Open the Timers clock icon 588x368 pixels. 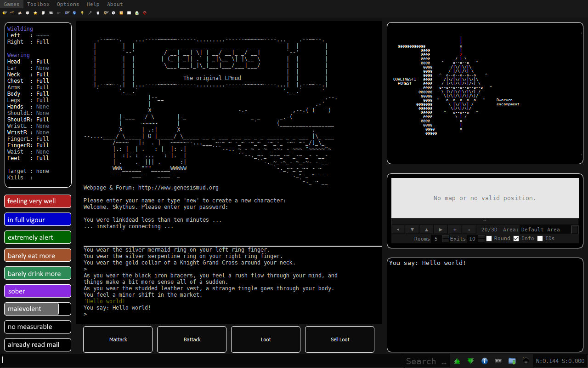(28, 13)
